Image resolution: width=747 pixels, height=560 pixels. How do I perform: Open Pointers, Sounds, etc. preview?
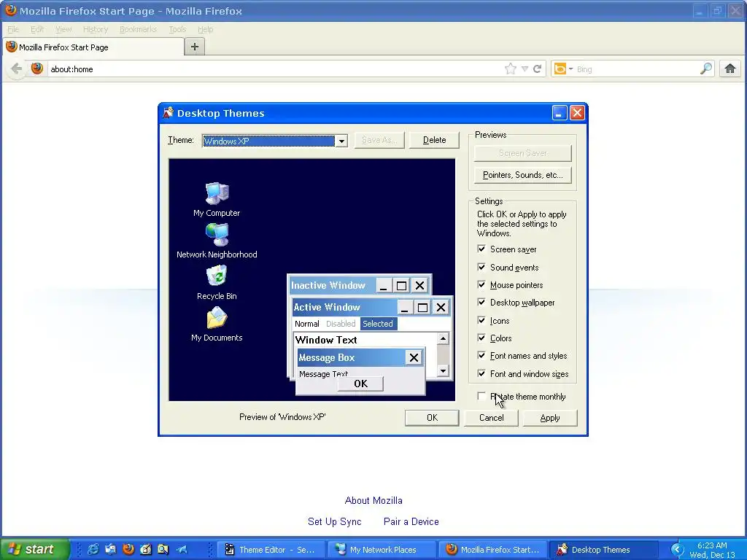tap(522, 175)
